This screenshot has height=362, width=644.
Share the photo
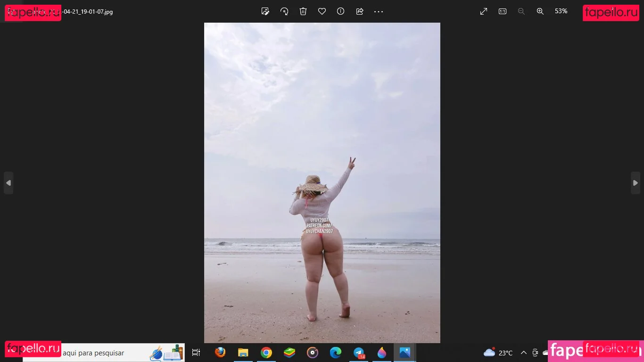360,11
